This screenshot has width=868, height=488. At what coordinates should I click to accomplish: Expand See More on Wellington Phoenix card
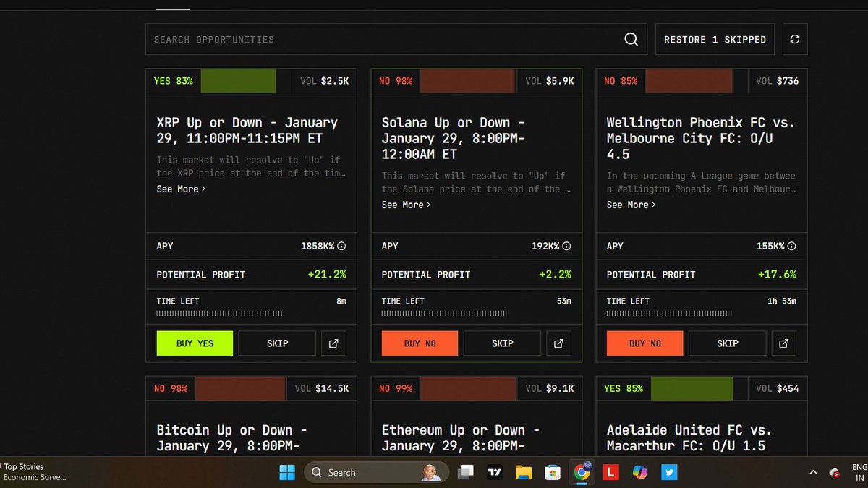(x=631, y=205)
